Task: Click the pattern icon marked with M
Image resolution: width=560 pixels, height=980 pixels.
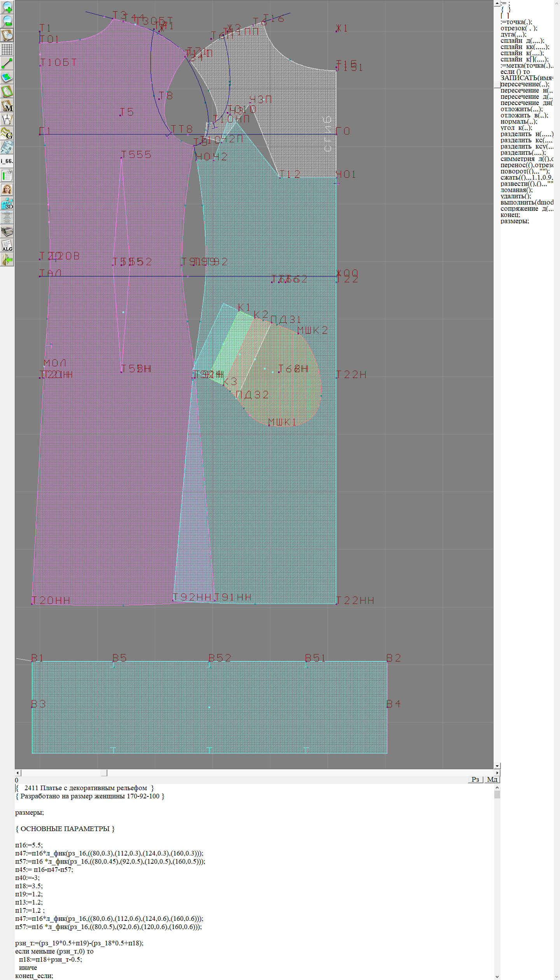Action: pyautogui.click(x=7, y=106)
